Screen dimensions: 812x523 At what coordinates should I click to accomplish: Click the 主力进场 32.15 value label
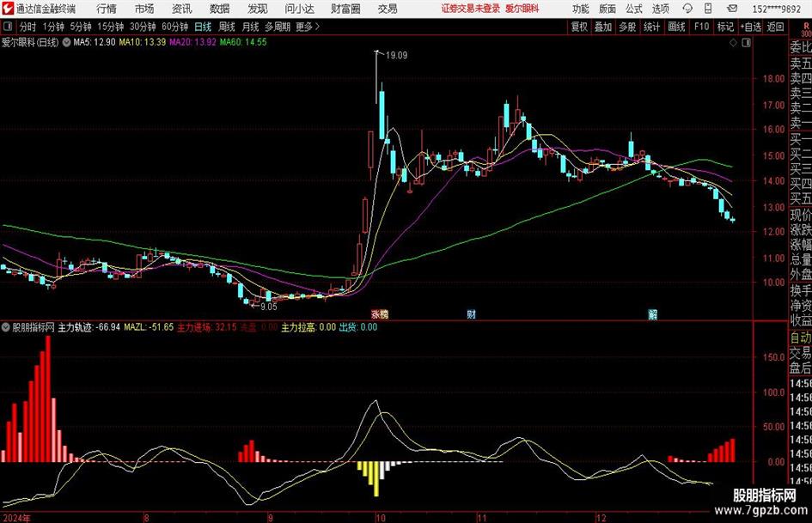[206, 327]
